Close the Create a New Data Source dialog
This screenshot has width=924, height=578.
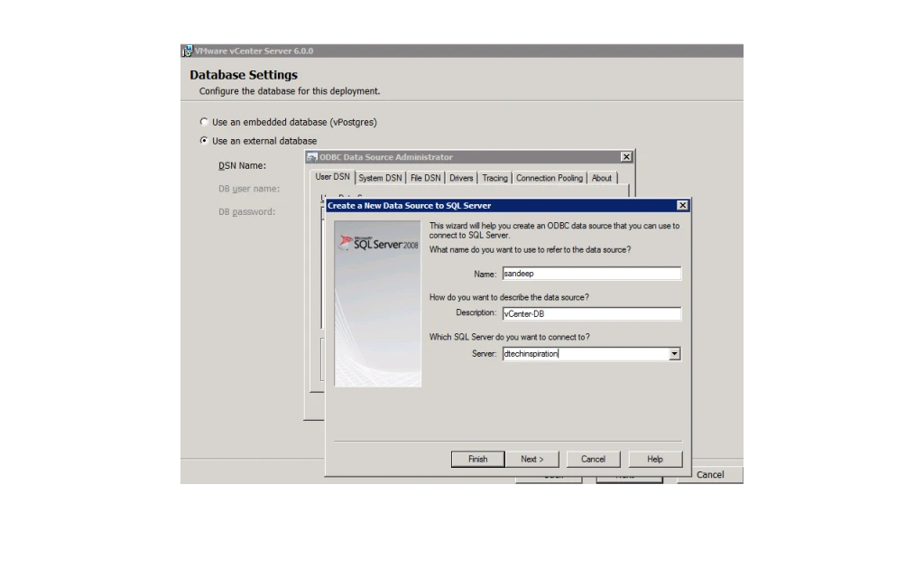coord(682,205)
